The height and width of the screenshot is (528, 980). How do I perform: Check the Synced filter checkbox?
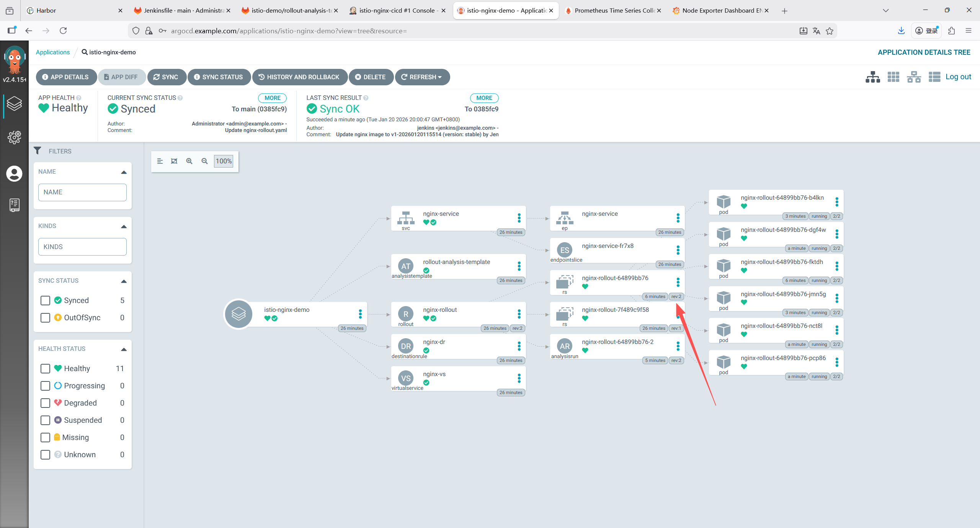(45, 300)
